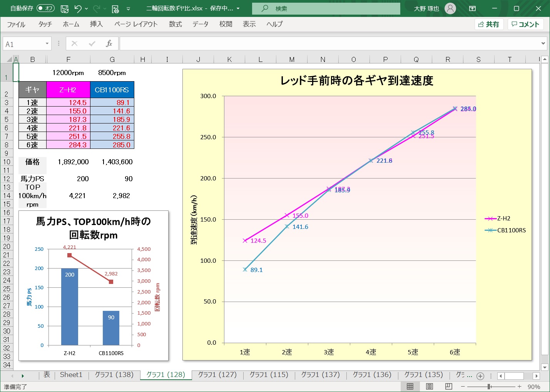
Task: Switch to the グラフ1 (137) sheet tab
Action: [x=321, y=375]
